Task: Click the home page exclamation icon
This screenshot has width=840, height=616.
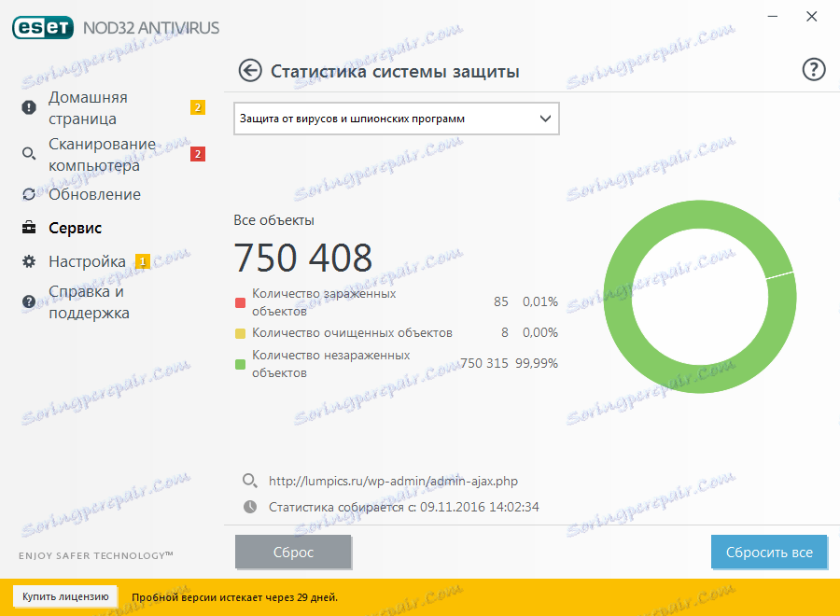Action: [x=29, y=107]
